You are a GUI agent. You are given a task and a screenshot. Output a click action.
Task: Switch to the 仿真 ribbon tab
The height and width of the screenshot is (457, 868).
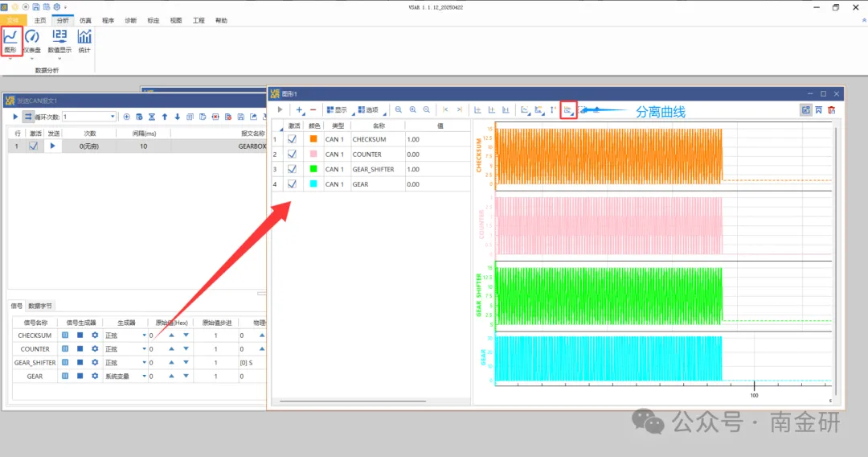pos(85,20)
